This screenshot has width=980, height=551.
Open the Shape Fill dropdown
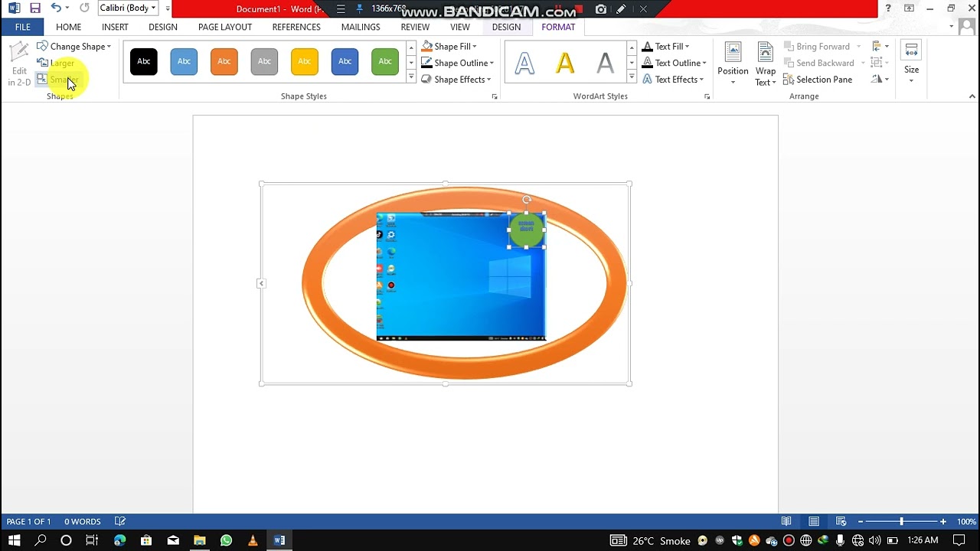(x=449, y=47)
